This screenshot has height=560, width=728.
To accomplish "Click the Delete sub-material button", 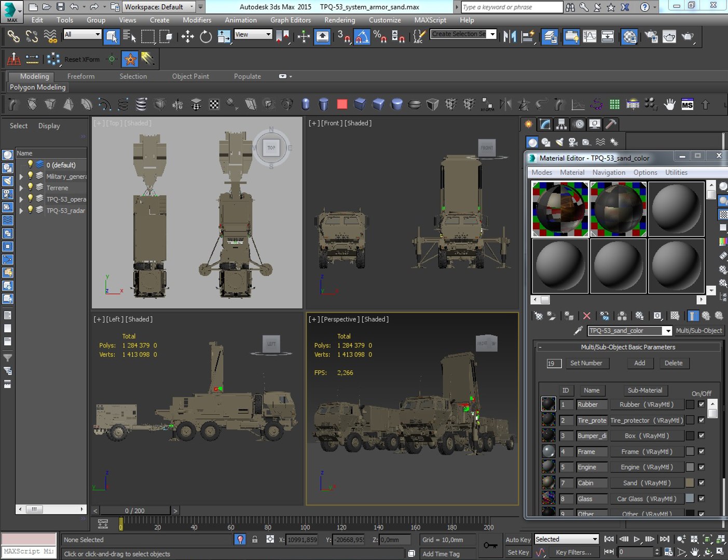I will pyautogui.click(x=674, y=363).
